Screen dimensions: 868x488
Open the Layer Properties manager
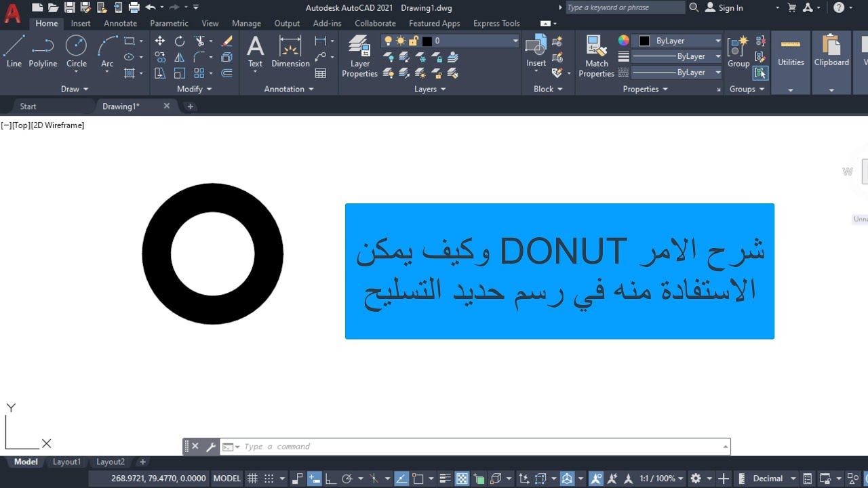click(x=359, y=57)
